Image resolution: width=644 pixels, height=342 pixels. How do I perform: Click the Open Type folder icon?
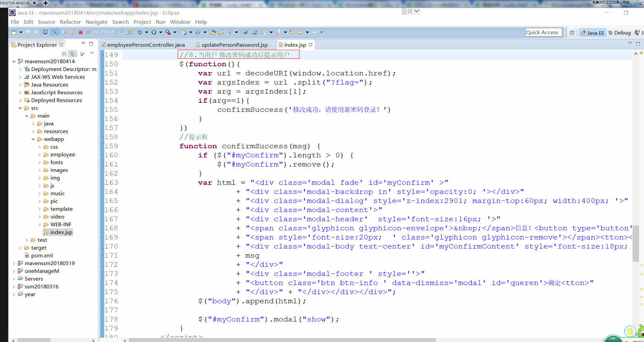[213, 32]
